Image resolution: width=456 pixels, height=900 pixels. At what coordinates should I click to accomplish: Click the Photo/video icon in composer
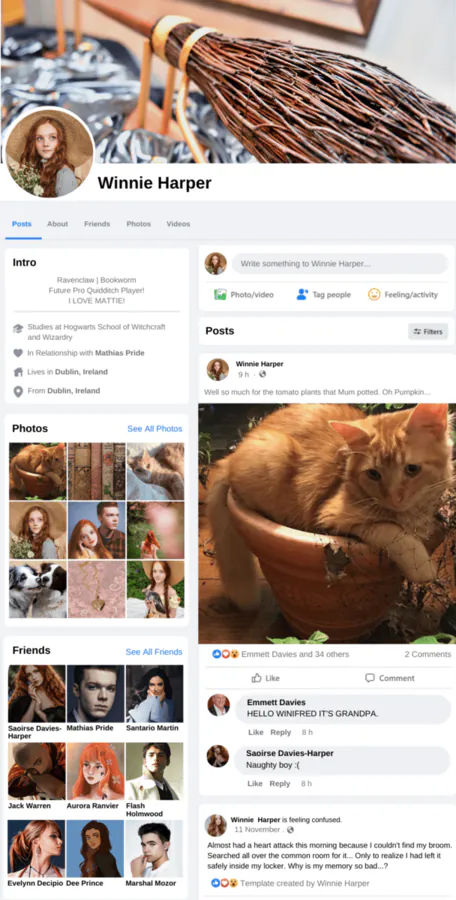pyautogui.click(x=220, y=294)
